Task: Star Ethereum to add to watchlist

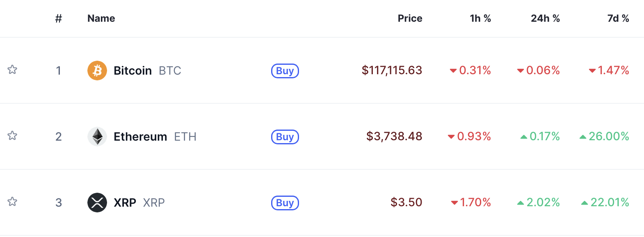Action: coord(12,136)
